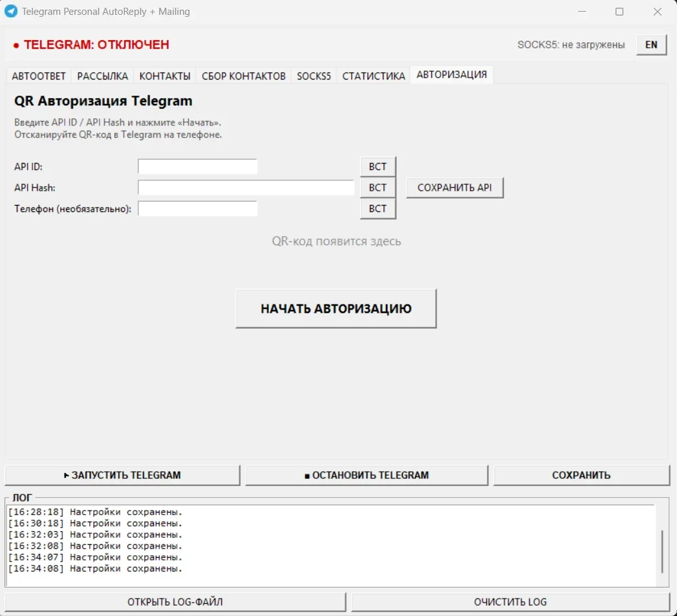Clear the log with ОЧИСТИТЬ LOG
The height and width of the screenshot is (616, 677).
coord(510,602)
